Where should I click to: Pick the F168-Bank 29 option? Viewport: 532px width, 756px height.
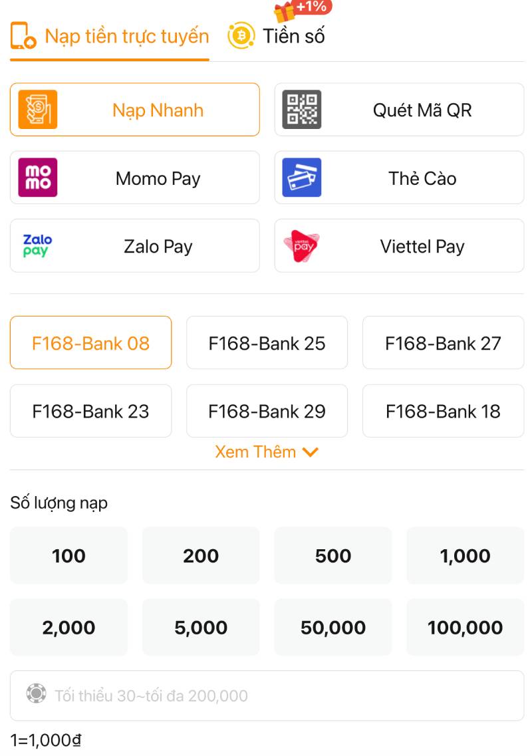[267, 411]
